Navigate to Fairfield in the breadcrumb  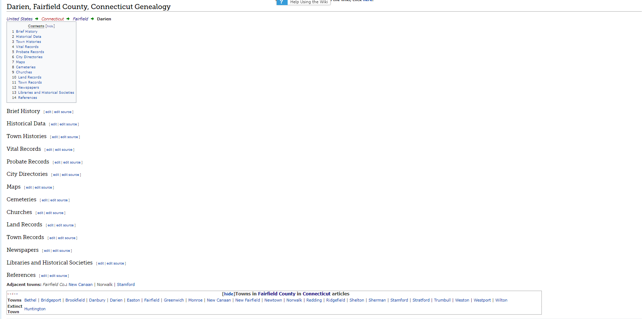(80, 19)
